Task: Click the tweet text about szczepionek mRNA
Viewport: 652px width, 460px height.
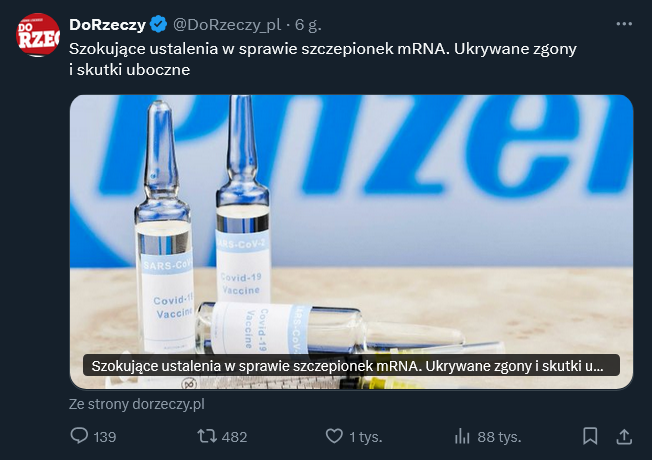Action: coord(323,59)
